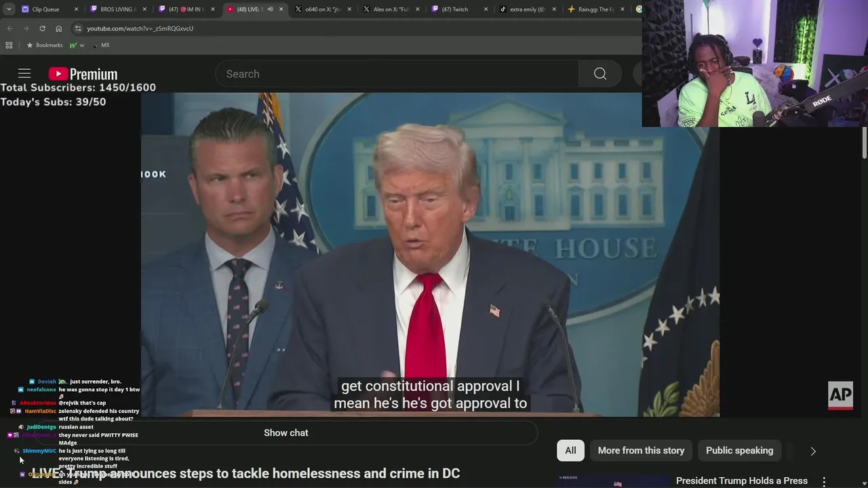The image size is (868, 488).
Task: Mute the tab via the LIVE tab's speaker icon
Action: click(271, 9)
